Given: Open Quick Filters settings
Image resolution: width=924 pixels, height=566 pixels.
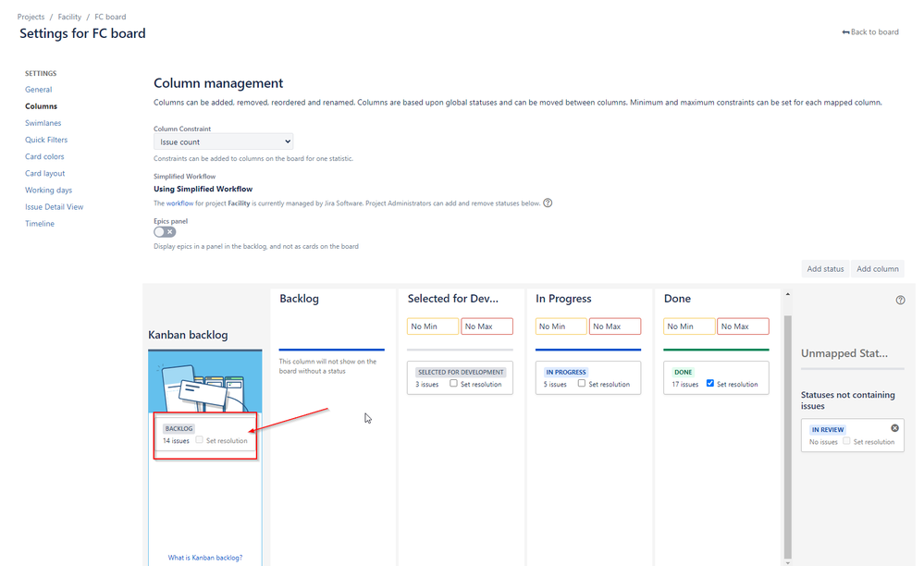Looking at the screenshot, I should click(x=46, y=141).
